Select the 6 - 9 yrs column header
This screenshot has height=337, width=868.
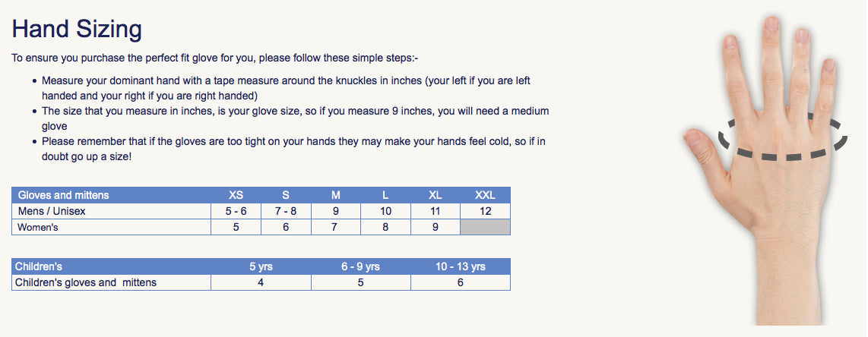pyautogui.click(x=361, y=266)
